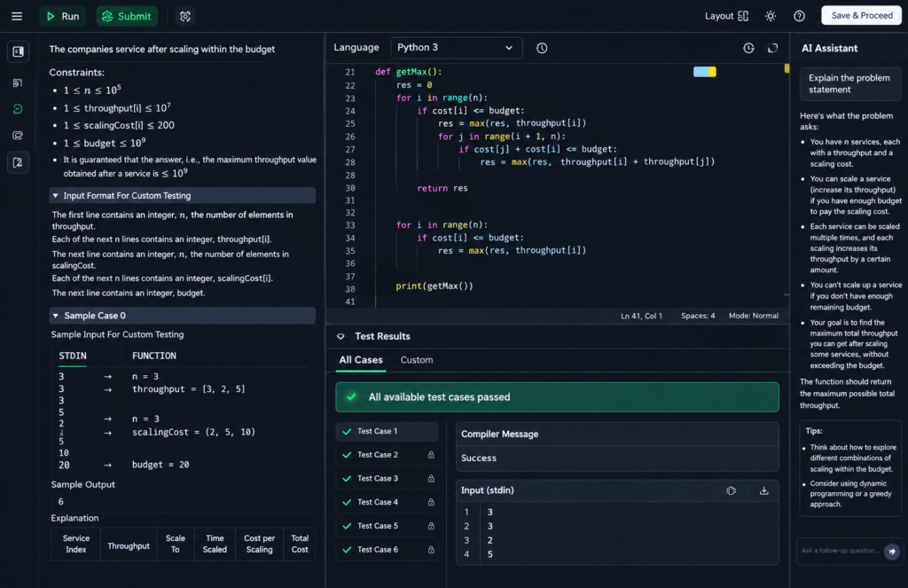Click the Layout panels icon
The height and width of the screenshot is (588, 908).
[x=743, y=16]
